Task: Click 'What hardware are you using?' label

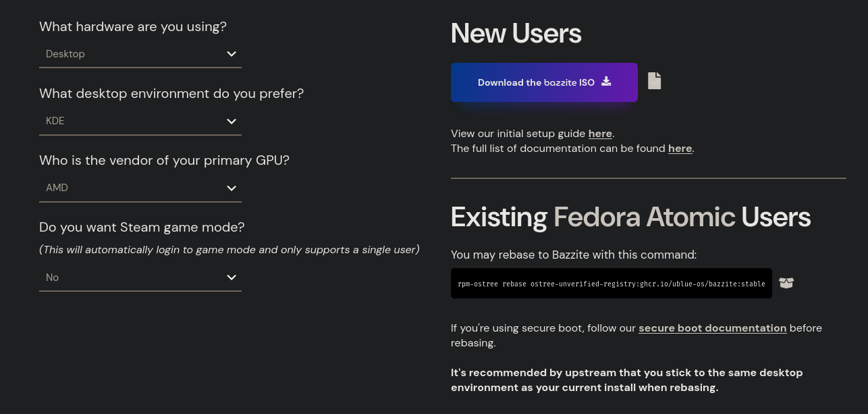Action: (133, 27)
